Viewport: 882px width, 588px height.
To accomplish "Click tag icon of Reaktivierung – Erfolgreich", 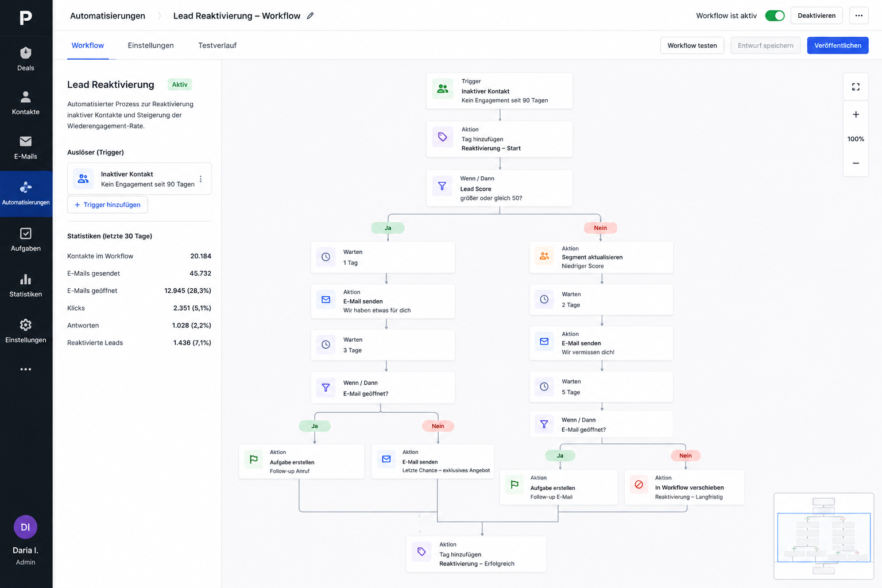I will pyautogui.click(x=421, y=552).
